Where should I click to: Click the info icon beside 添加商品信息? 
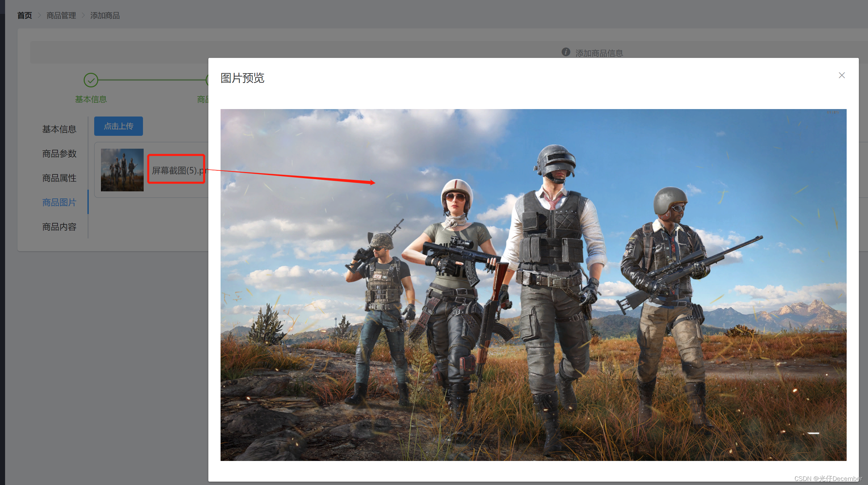565,52
